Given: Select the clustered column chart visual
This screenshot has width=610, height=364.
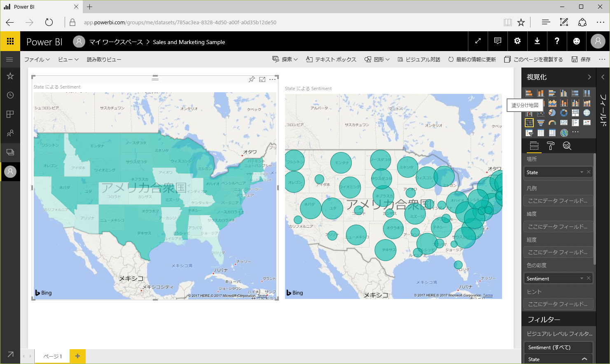Looking at the screenshot, I should (x=564, y=93).
